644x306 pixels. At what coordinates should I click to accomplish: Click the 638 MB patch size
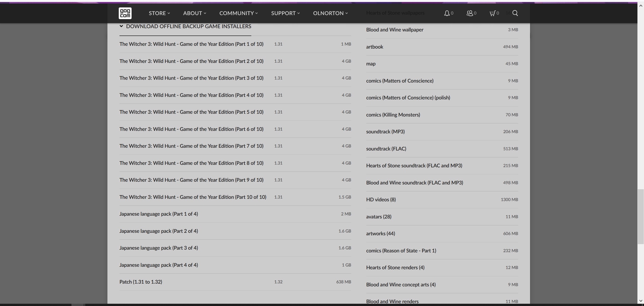click(344, 282)
